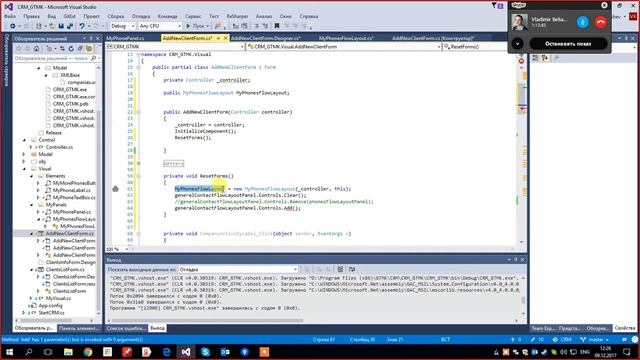Pin the AddNewClientForm.cs tab

[x=218, y=38]
